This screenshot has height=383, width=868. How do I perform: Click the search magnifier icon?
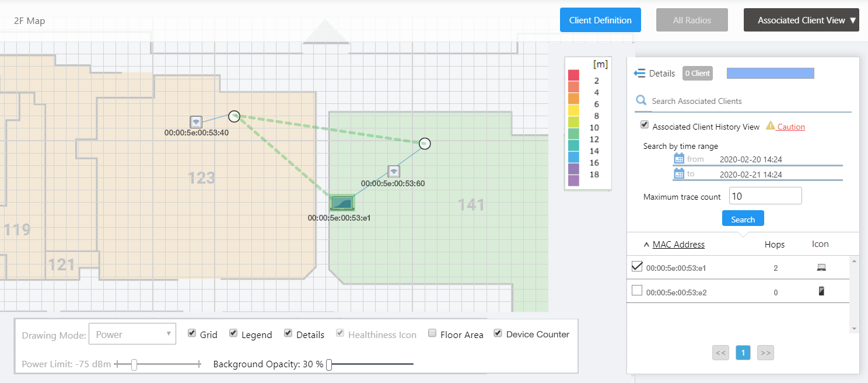[x=642, y=100]
